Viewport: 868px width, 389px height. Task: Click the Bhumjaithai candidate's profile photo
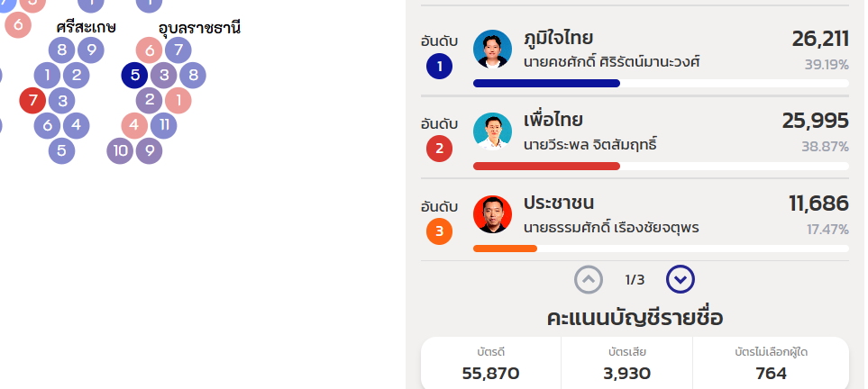[492, 50]
